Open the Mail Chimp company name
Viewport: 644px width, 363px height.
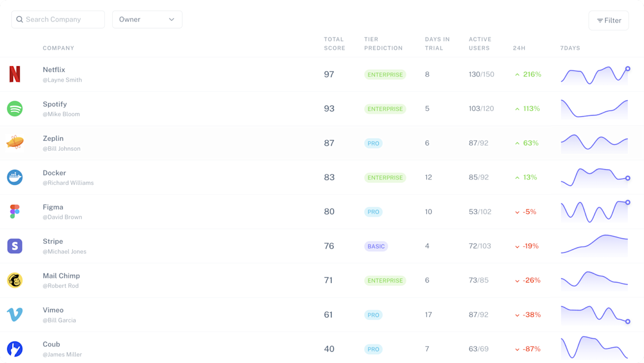[61, 276]
